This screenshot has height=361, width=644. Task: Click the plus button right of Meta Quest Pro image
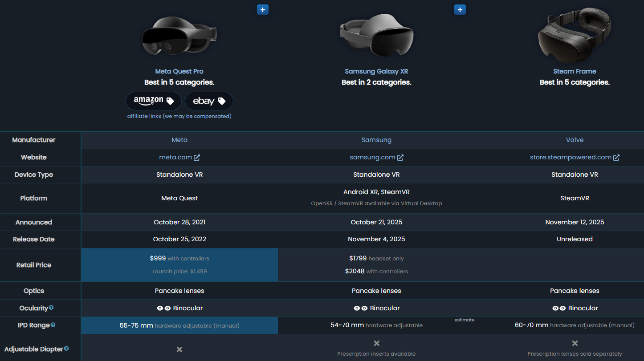pos(263,9)
